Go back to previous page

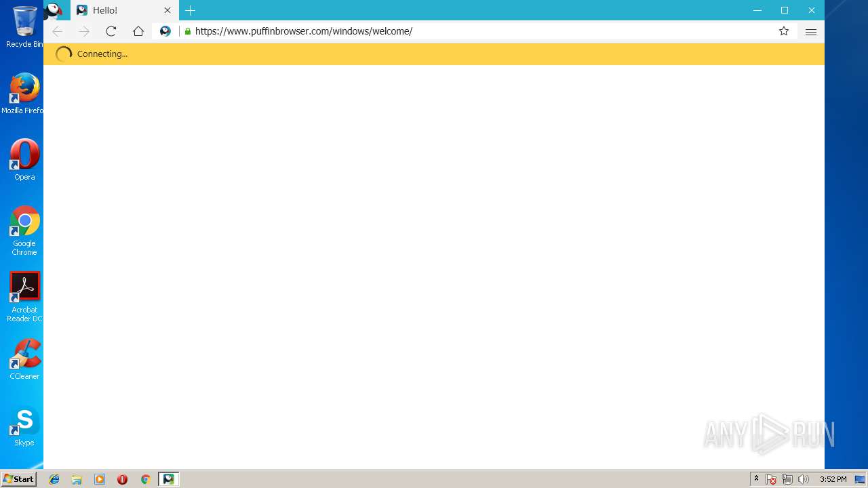pos(58,31)
